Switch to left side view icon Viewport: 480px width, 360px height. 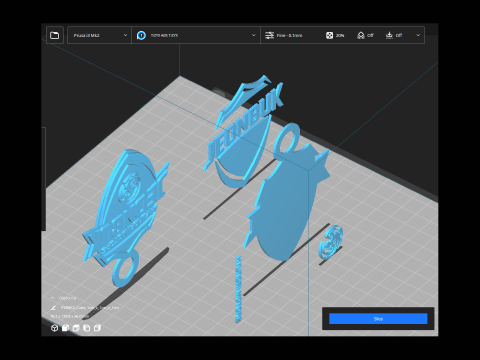coord(87,328)
